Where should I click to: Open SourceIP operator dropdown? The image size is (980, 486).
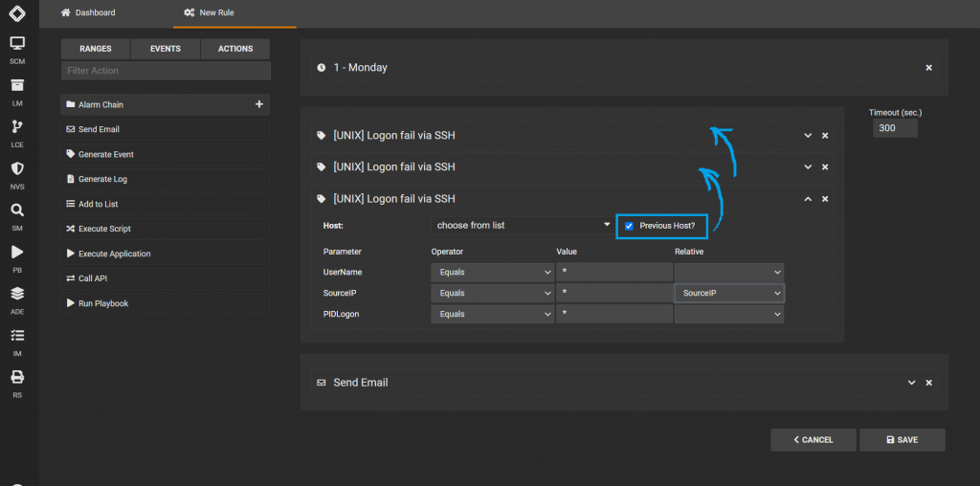click(x=493, y=293)
